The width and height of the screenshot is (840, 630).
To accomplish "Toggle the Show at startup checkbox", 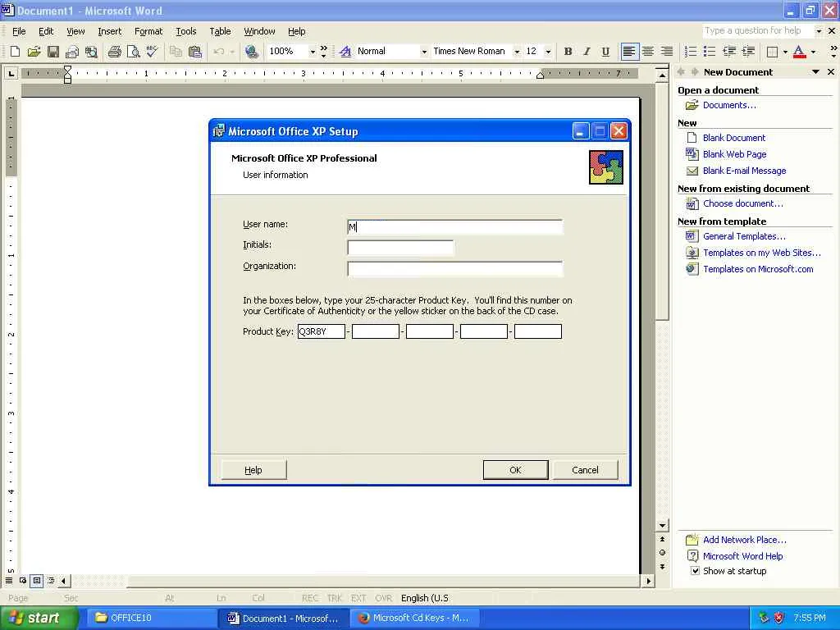I will pos(695,571).
